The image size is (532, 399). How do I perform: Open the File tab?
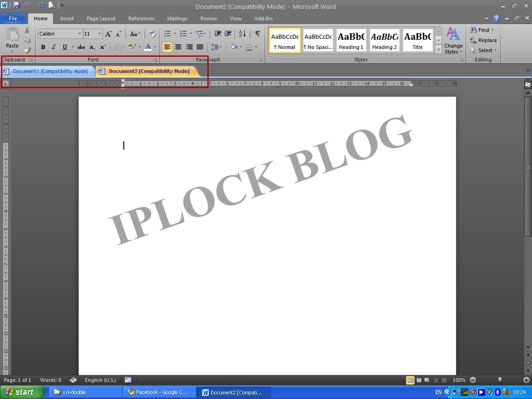pos(13,18)
